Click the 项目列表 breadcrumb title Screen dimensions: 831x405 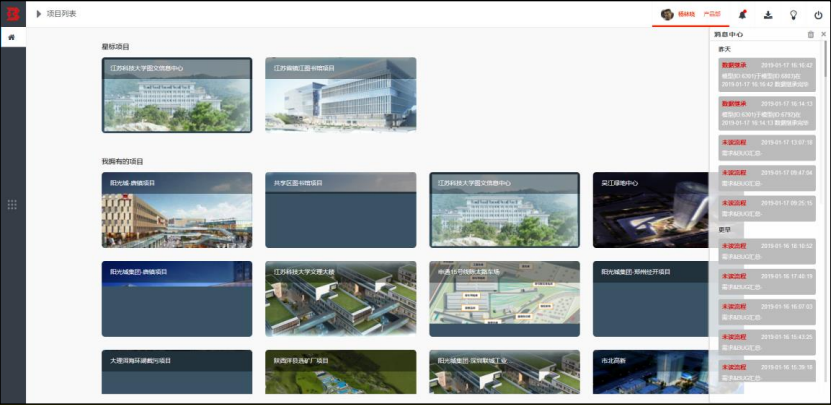coord(61,14)
